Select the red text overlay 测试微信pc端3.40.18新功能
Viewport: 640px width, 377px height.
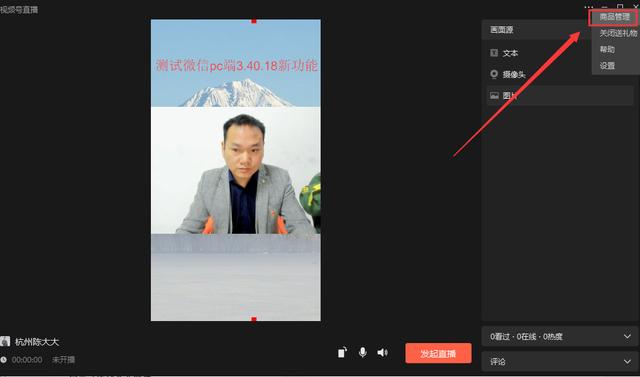237,66
